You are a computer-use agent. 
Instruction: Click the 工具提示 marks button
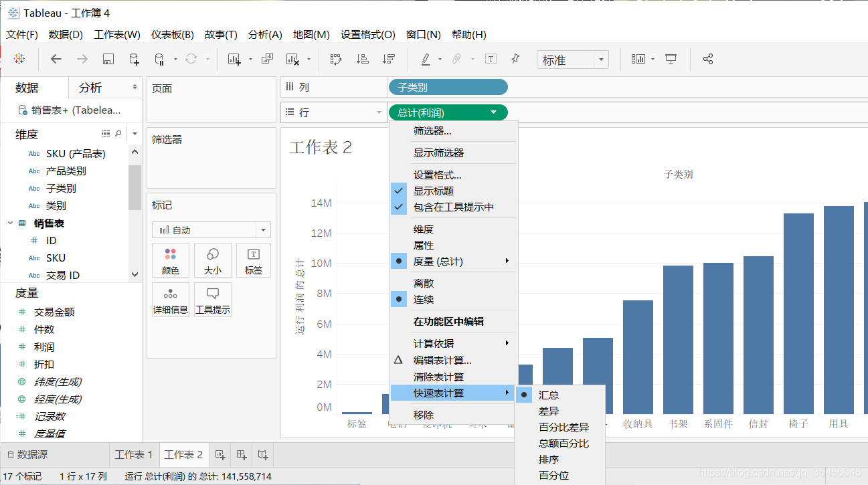213,300
